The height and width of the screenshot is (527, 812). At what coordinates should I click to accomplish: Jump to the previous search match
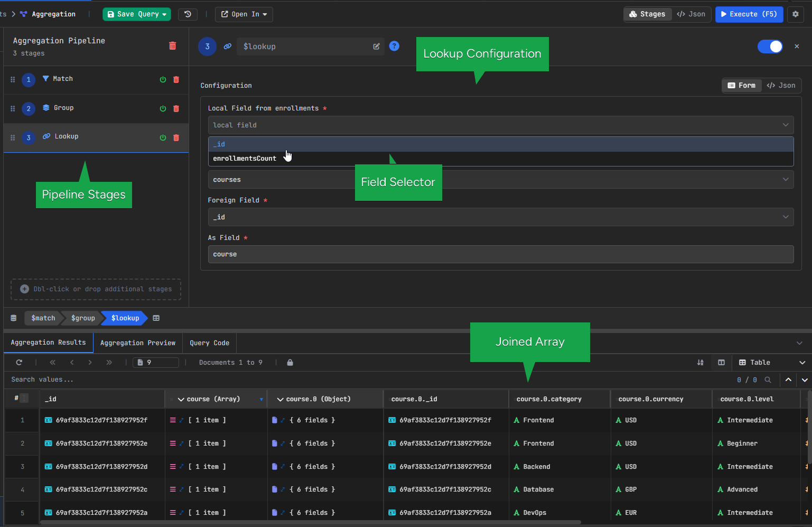(x=788, y=380)
